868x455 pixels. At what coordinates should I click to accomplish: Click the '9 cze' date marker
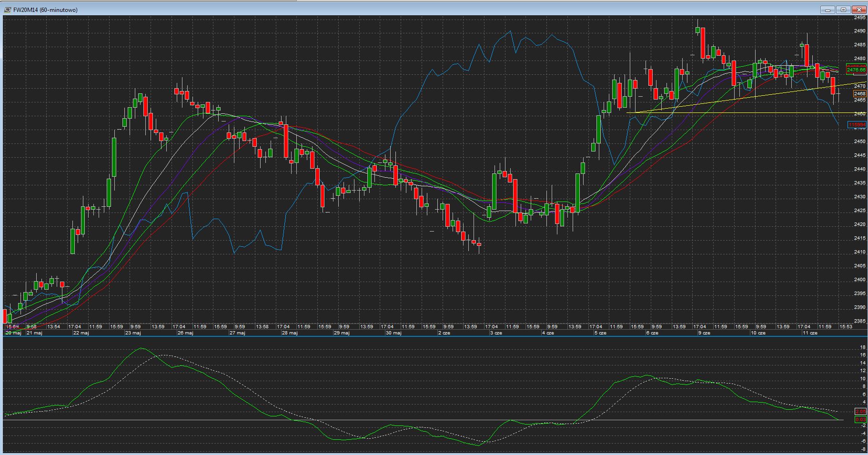click(x=704, y=333)
